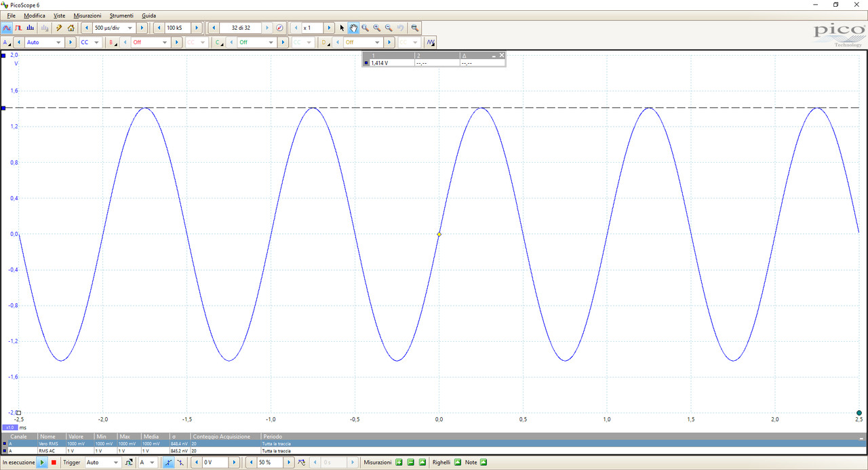
Task: Click the trigger threshold 0 V field
Action: (x=216, y=463)
